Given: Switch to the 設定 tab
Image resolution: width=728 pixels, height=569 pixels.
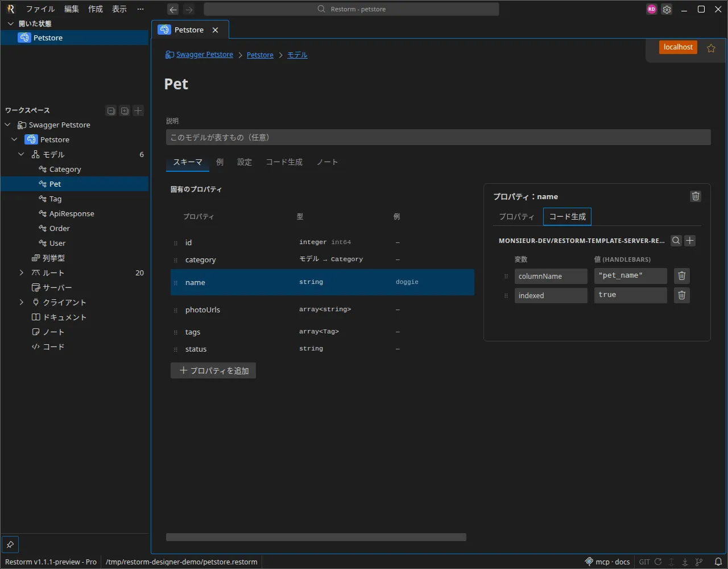Looking at the screenshot, I should [245, 162].
